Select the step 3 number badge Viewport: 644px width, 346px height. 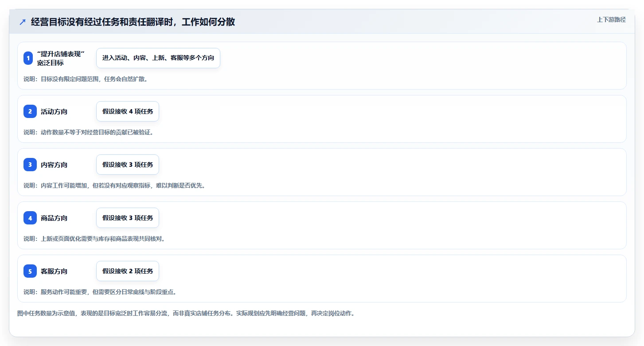30,165
